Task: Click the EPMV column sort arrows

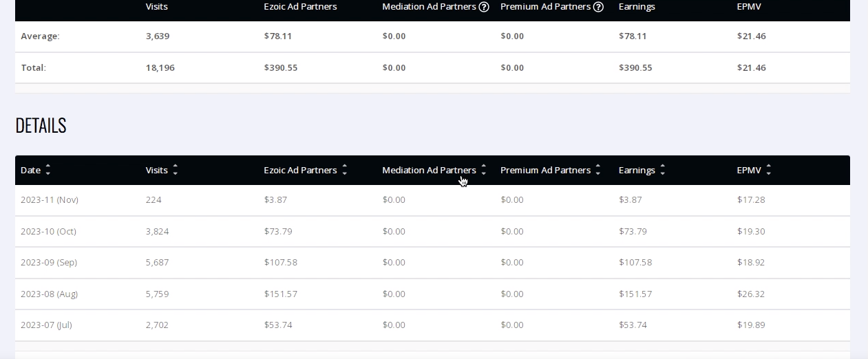Action: pos(768,170)
